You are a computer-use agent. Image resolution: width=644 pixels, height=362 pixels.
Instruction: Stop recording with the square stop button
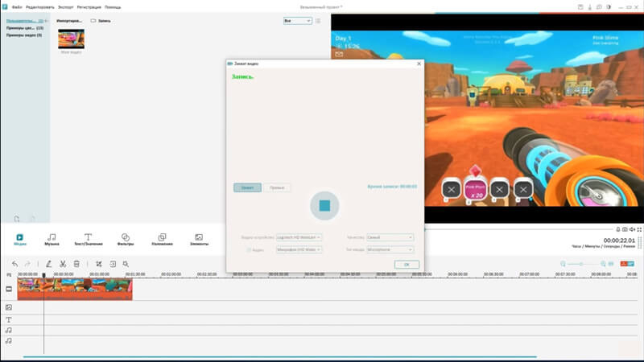coord(324,206)
